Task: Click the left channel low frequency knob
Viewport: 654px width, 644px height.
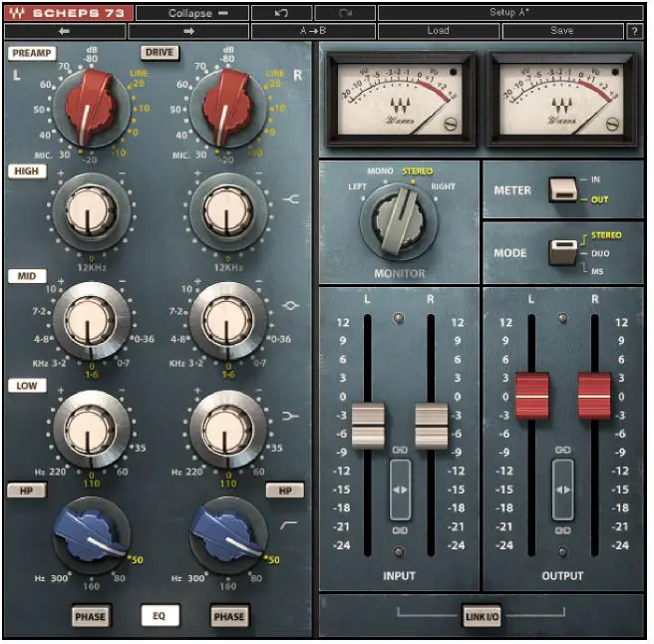Action: point(90,429)
